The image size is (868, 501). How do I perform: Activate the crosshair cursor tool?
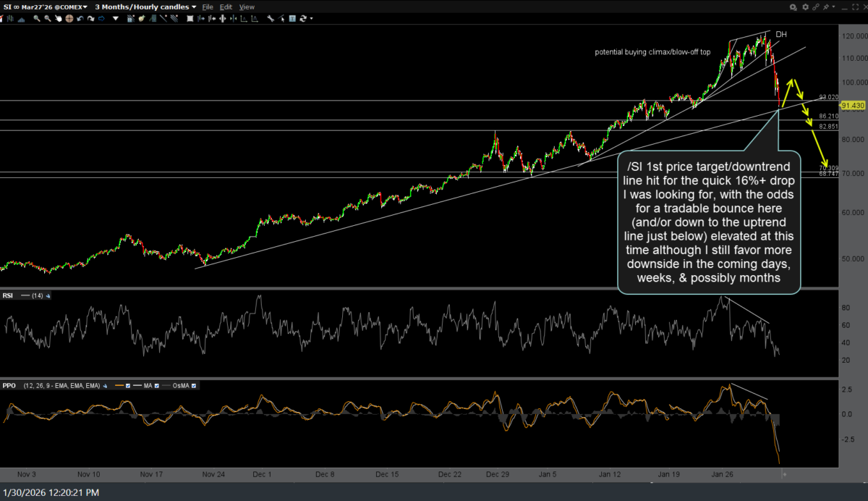[69, 18]
